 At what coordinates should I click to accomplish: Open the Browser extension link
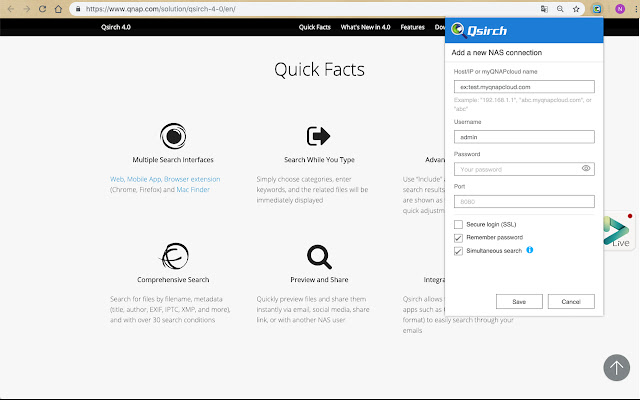pos(193,179)
